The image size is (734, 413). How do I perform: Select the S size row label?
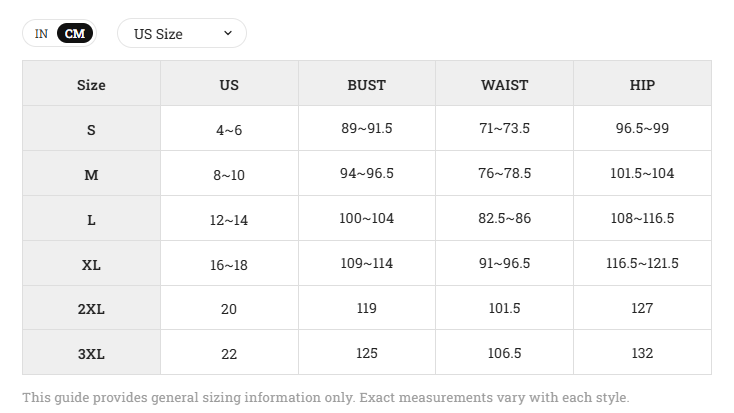point(91,130)
